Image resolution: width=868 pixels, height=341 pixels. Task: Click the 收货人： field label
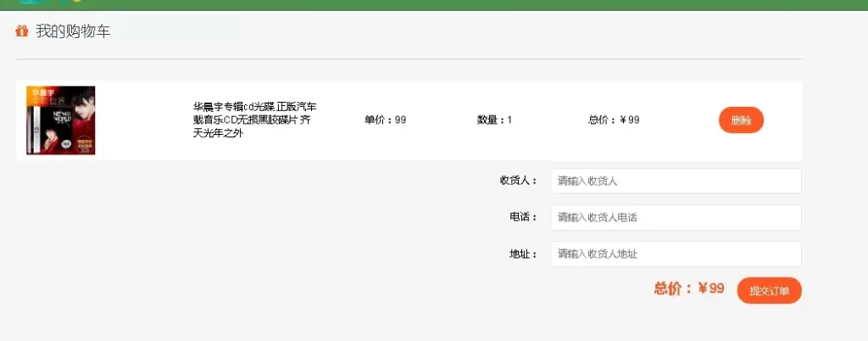click(518, 181)
